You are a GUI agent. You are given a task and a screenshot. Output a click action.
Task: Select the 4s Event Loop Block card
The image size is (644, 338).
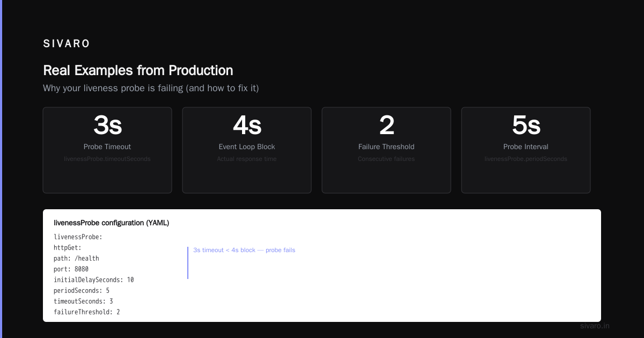coord(247,150)
